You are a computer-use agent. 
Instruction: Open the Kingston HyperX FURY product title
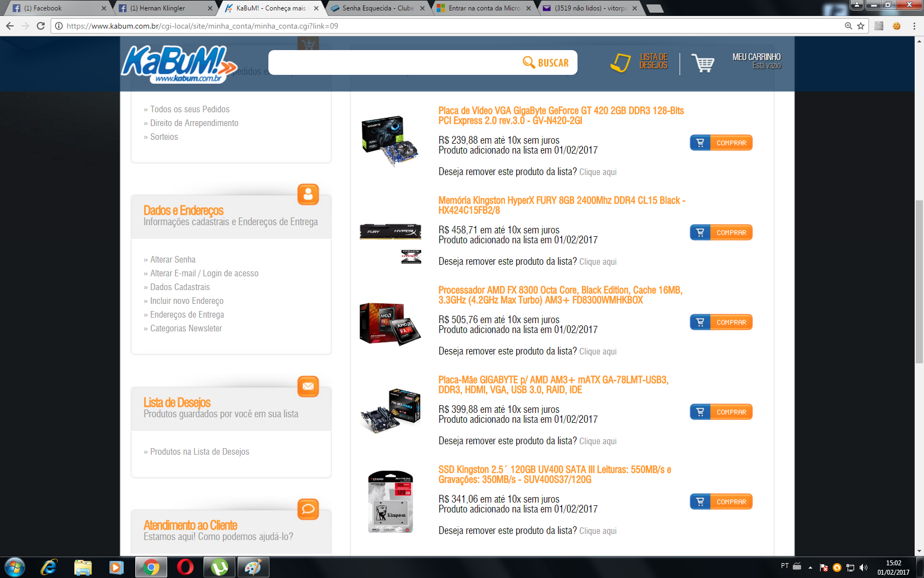pyautogui.click(x=562, y=205)
